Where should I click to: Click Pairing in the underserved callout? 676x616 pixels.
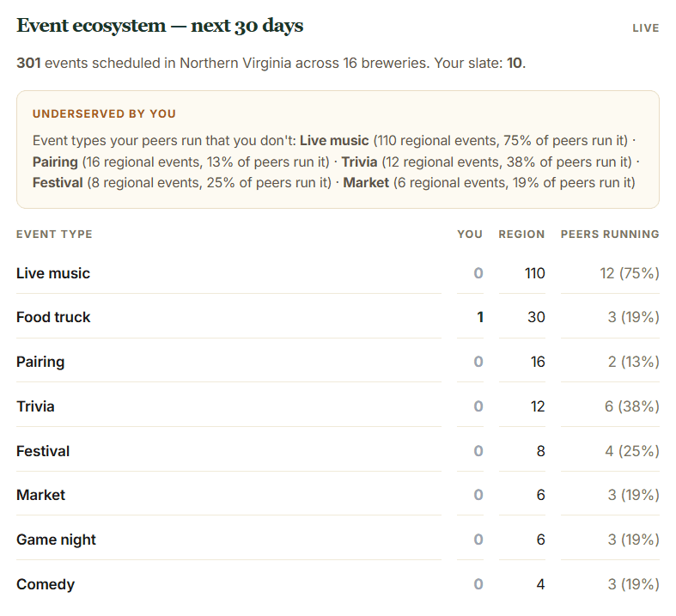click(55, 162)
